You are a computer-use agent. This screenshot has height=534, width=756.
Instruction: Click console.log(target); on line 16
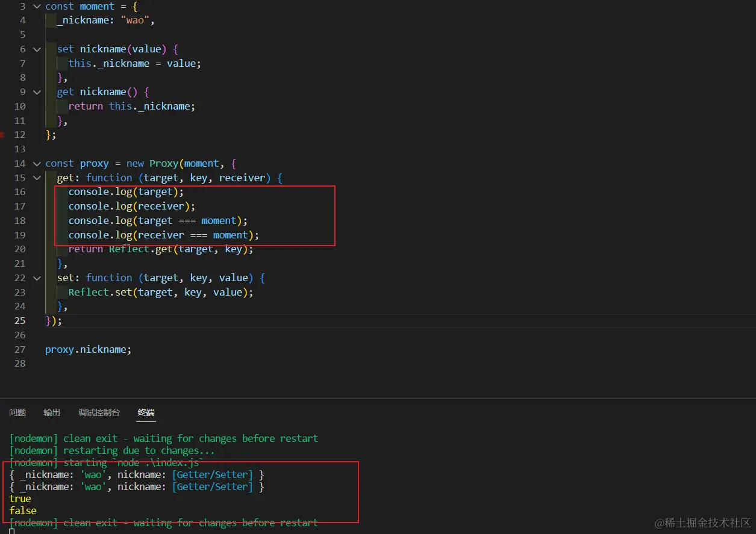[x=126, y=192]
